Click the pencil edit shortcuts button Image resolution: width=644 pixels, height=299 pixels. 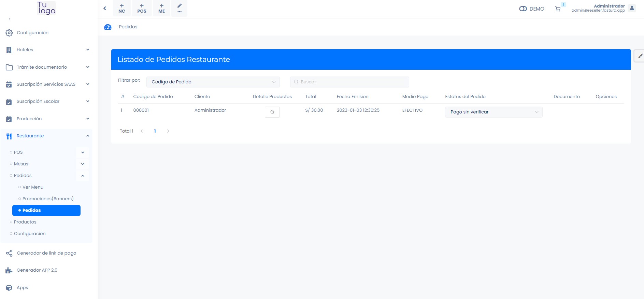point(179,8)
